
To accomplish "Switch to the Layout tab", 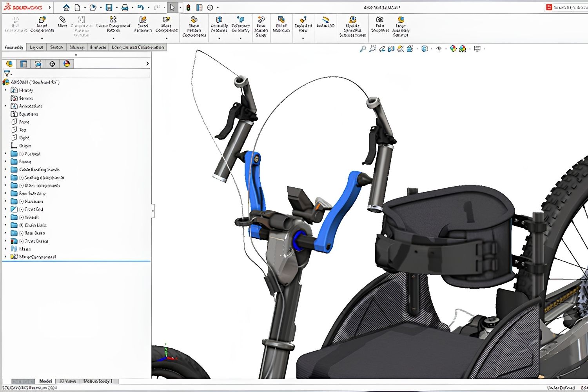I will pyautogui.click(x=36, y=47).
